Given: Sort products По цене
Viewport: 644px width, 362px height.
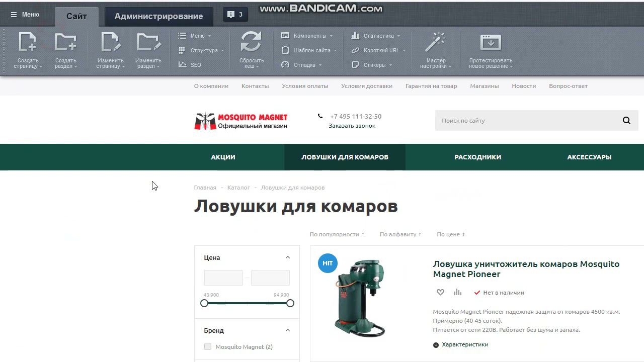Looking at the screenshot, I should 451,234.
